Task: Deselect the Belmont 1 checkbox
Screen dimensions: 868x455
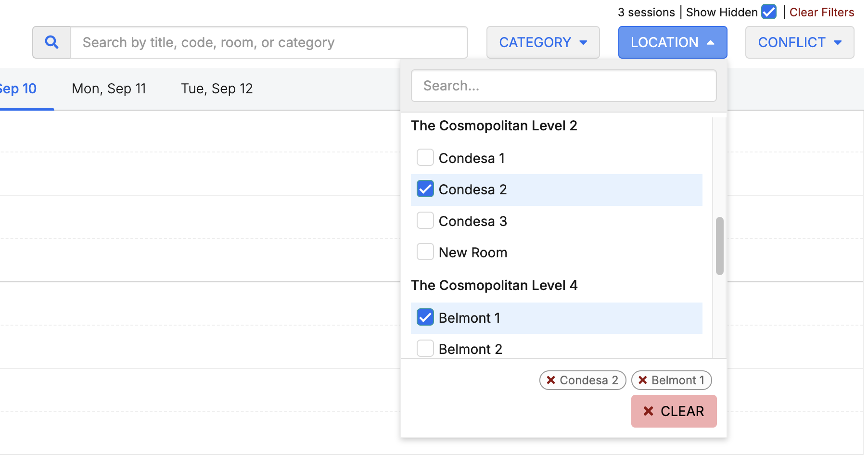Action: point(425,317)
